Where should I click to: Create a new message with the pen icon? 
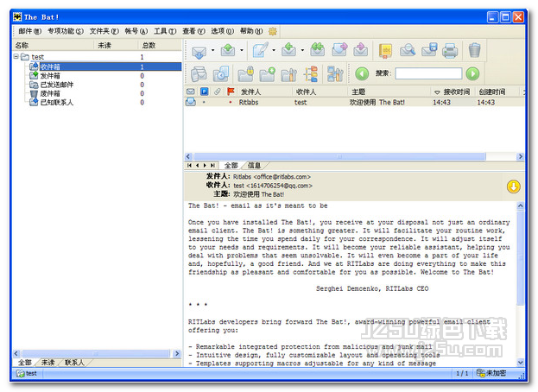(x=261, y=50)
